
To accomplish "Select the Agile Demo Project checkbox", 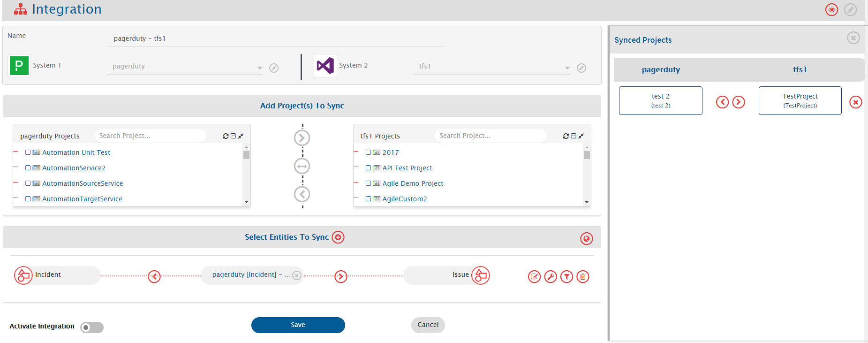I will pos(369,183).
